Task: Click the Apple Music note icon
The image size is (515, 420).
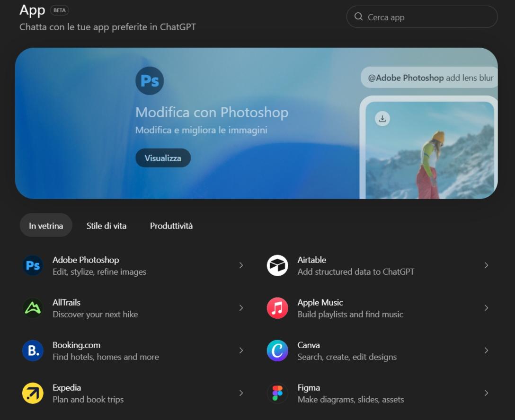Action: click(277, 308)
